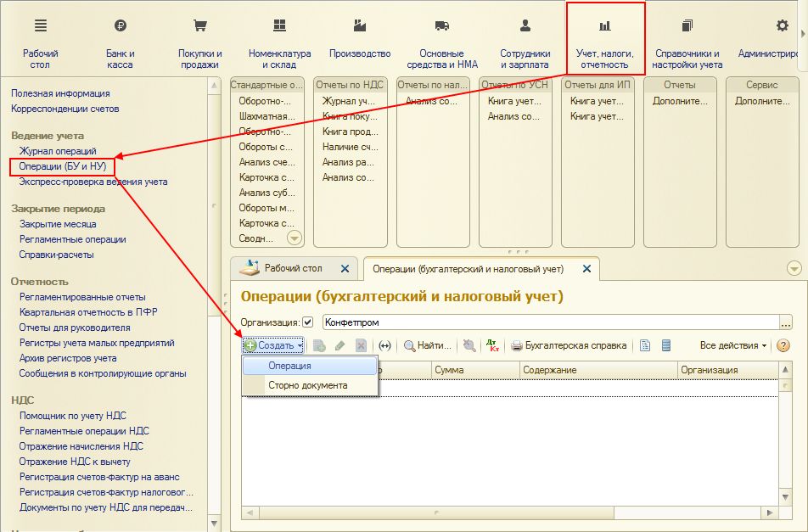Click the Организация column header
This screenshot has height=532, width=808.
(x=727, y=370)
